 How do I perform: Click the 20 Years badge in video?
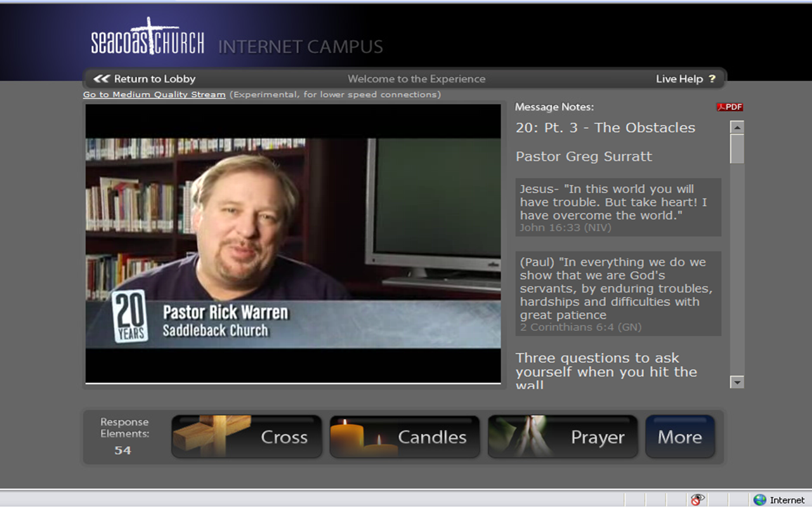pos(130,315)
